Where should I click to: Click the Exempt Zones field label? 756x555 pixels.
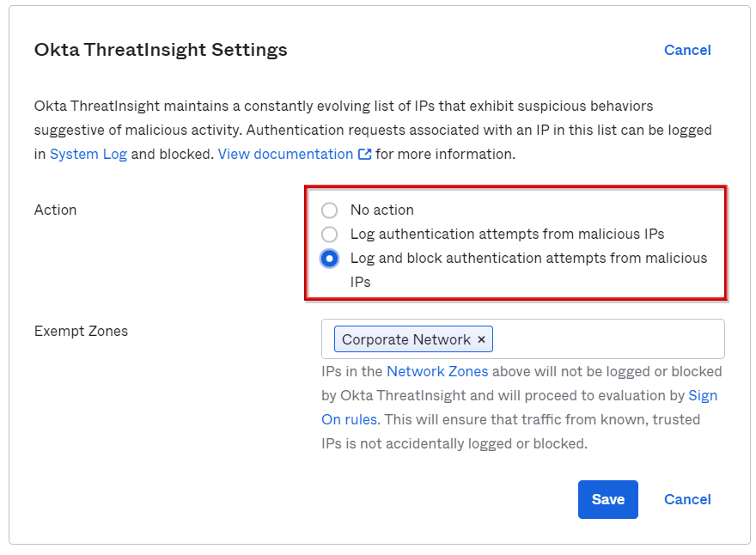(x=81, y=332)
